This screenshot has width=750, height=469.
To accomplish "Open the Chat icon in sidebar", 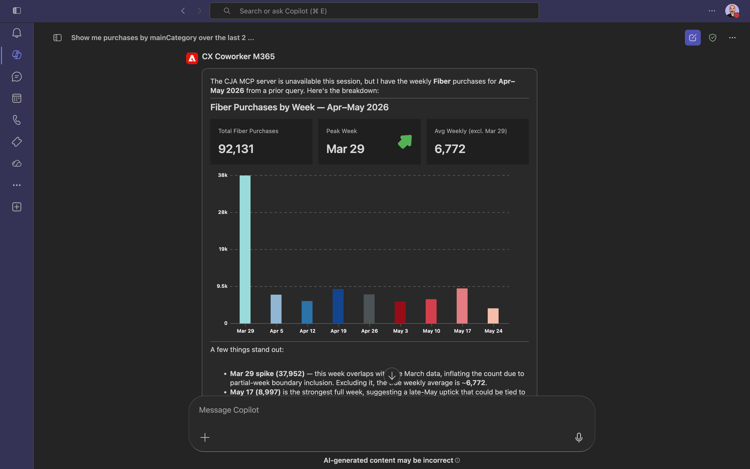I will [17, 76].
